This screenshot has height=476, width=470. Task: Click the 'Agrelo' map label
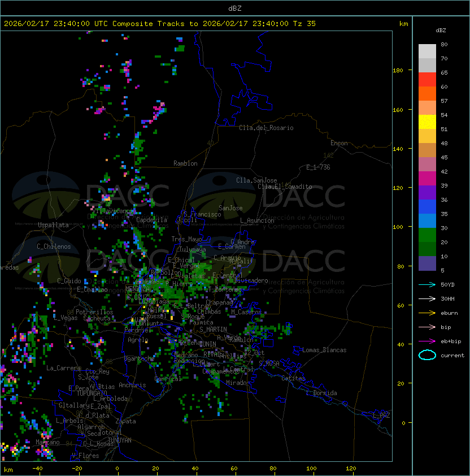138,340
